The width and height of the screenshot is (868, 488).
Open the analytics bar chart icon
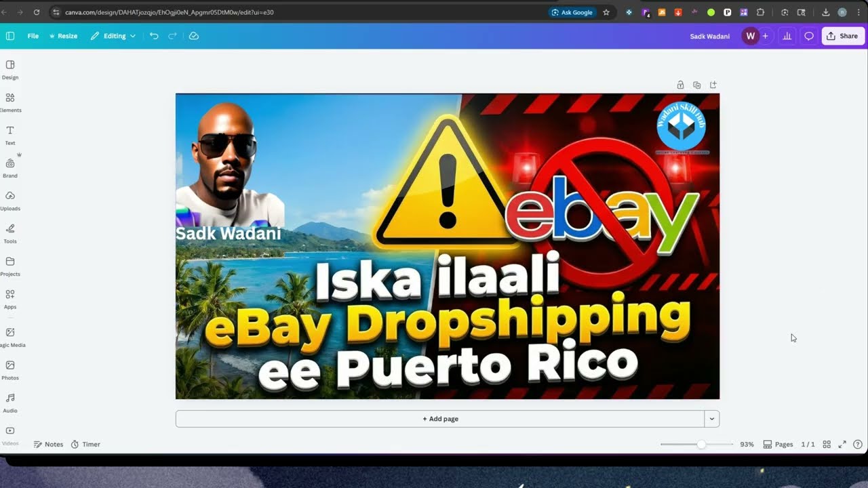(787, 36)
